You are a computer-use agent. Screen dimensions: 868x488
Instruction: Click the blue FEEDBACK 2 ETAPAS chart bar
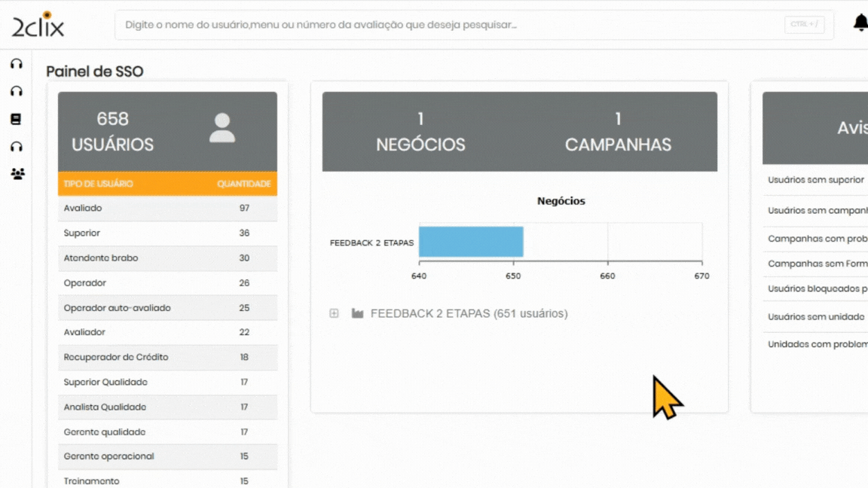tap(471, 242)
